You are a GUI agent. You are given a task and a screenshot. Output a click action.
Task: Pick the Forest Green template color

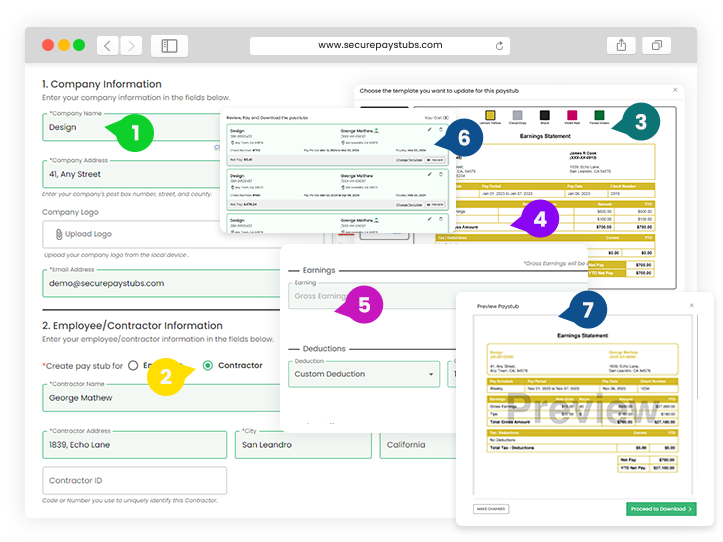tap(599, 115)
